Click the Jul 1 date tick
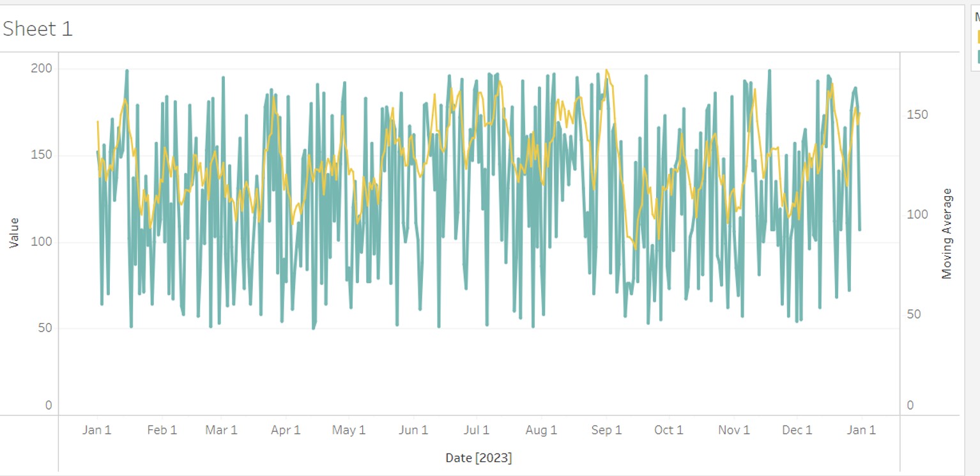The height and width of the screenshot is (476, 980). point(477,430)
